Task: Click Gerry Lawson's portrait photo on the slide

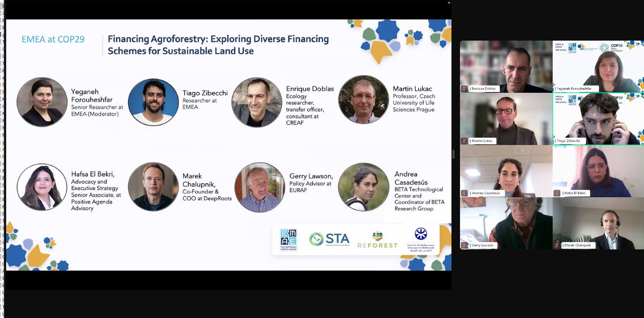Action: (260, 187)
